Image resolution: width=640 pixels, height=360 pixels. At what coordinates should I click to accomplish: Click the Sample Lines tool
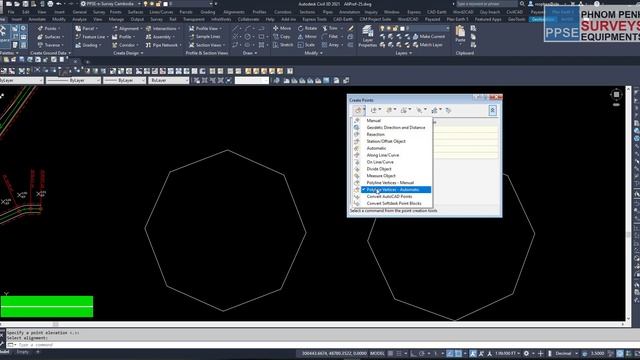point(205,37)
